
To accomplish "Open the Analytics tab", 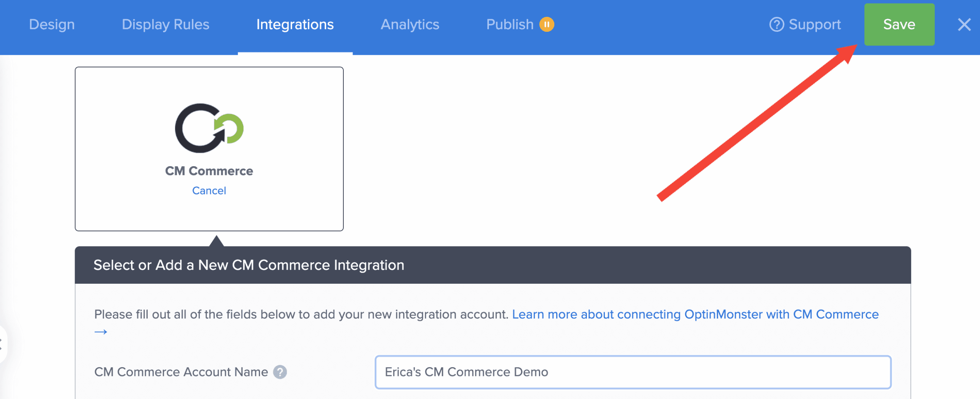I will pos(410,25).
